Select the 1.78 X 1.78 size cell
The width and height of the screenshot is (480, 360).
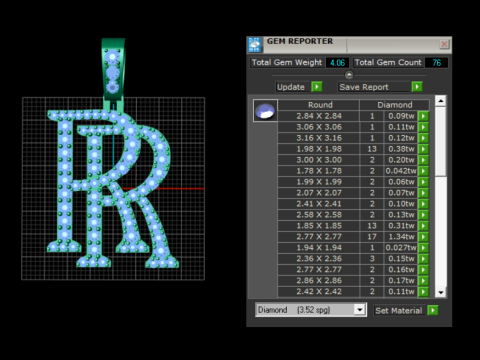tap(319, 171)
